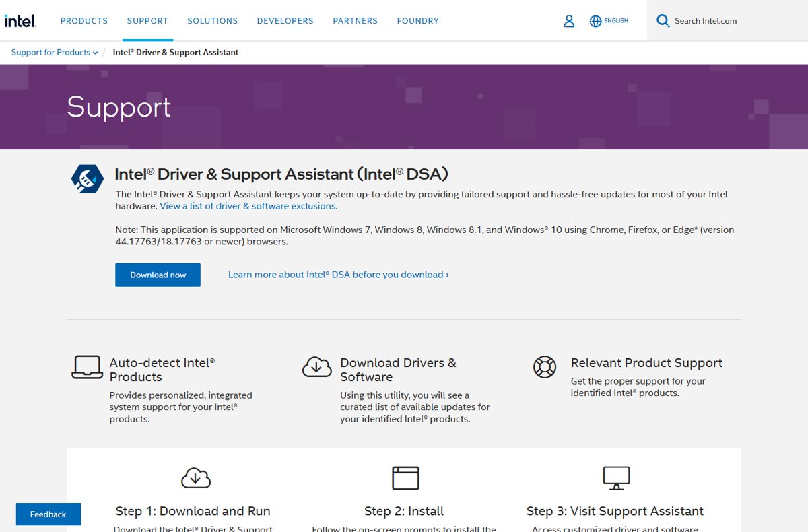Image resolution: width=808 pixels, height=532 pixels.
Task: Click the cloud download icon beside Download Drivers
Action: (x=317, y=367)
